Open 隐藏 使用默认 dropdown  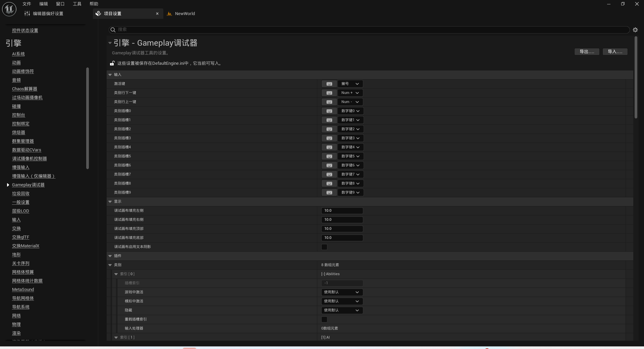[342, 310]
